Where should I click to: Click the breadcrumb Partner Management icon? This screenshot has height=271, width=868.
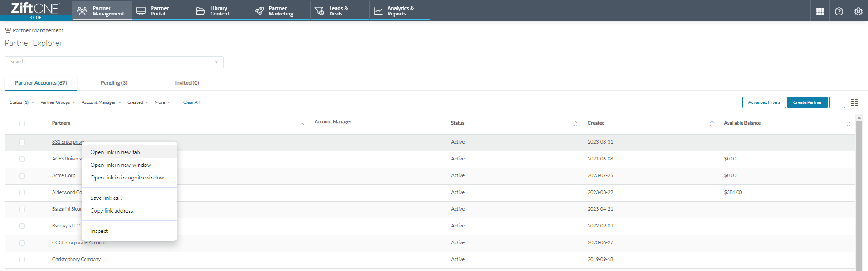pyautogui.click(x=8, y=30)
